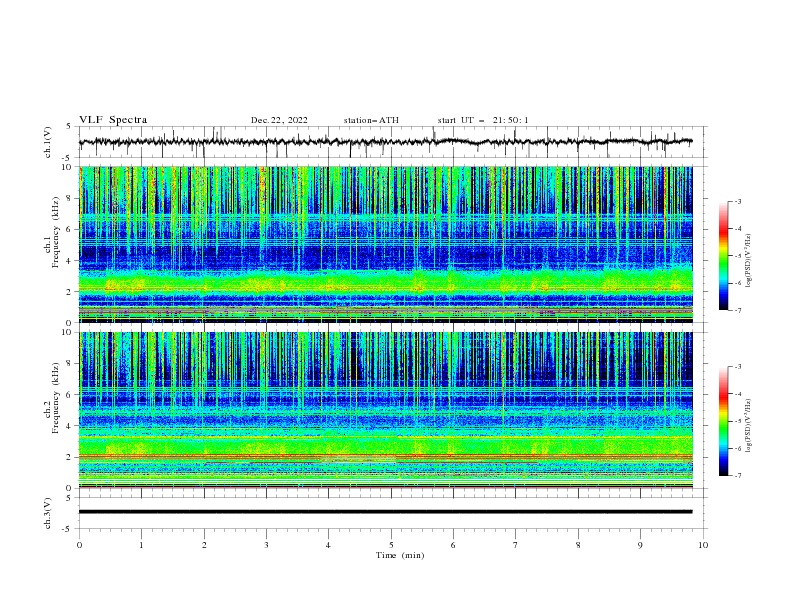Screen dimensions: 792x612
Task: Click the "5" tick on the time axis
Action: pos(391,545)
